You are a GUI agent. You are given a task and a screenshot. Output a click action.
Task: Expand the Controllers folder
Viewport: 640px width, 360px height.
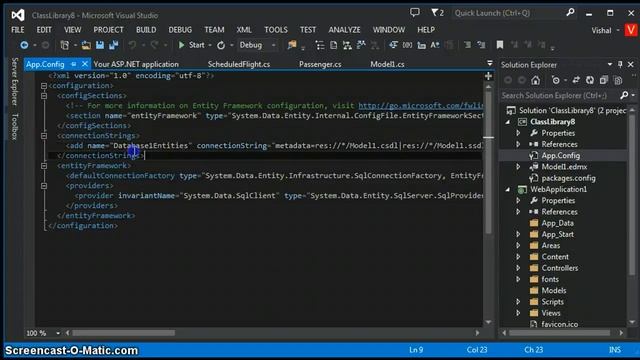tap(518, 268)
